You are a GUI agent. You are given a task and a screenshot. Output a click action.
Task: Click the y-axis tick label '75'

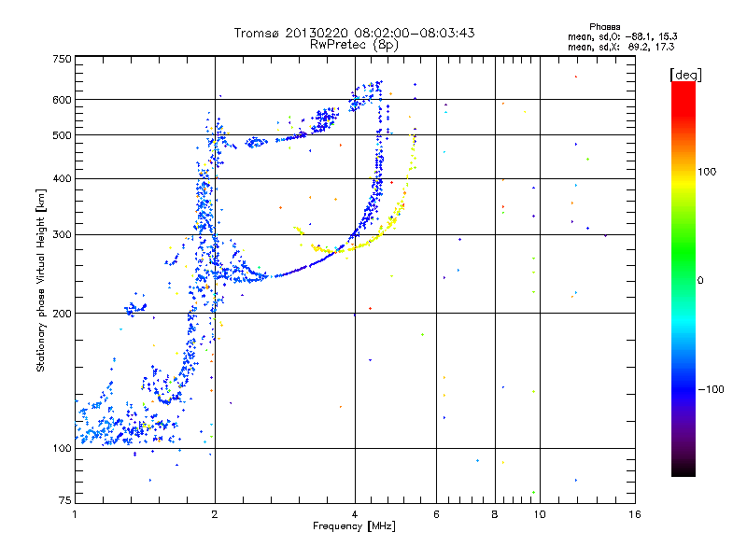coord(65,500)
